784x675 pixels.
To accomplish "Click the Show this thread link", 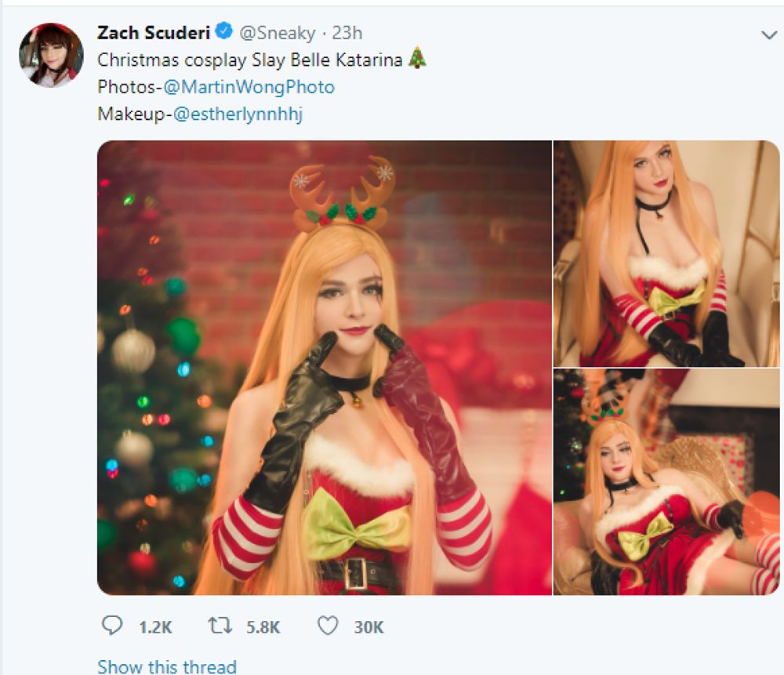I will click(x=166, y=666).
